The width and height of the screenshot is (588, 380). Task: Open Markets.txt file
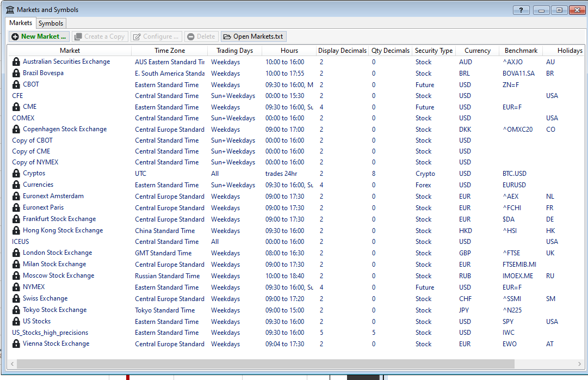click(253, 36)
